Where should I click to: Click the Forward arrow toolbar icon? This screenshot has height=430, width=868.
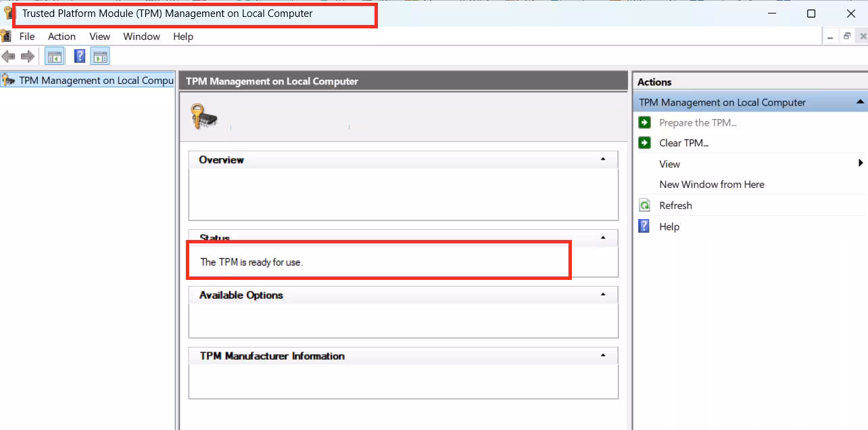pos(28,57)
